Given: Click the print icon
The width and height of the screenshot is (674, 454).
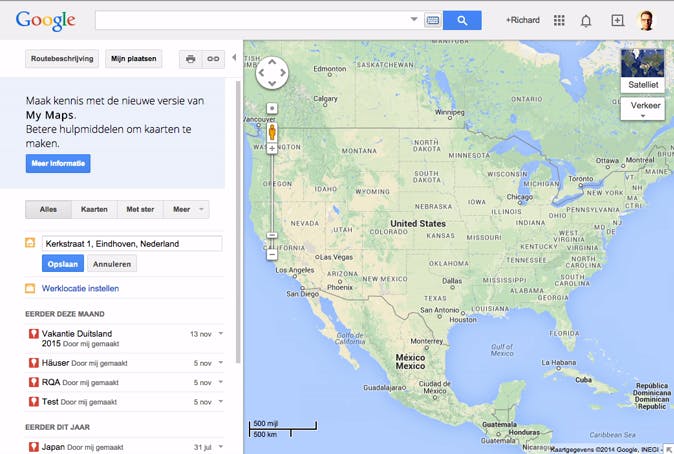Looking at the screenshot, I should pos(190,59).
